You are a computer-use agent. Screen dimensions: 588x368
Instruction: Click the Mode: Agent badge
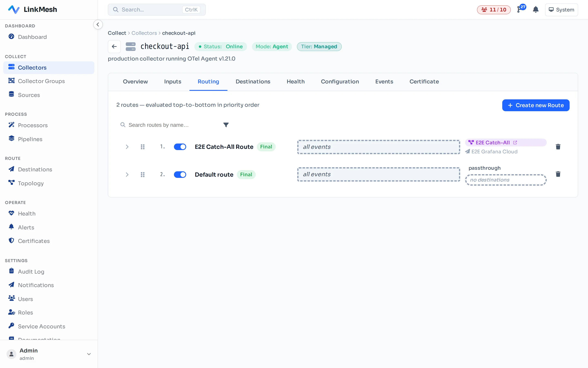272,46
